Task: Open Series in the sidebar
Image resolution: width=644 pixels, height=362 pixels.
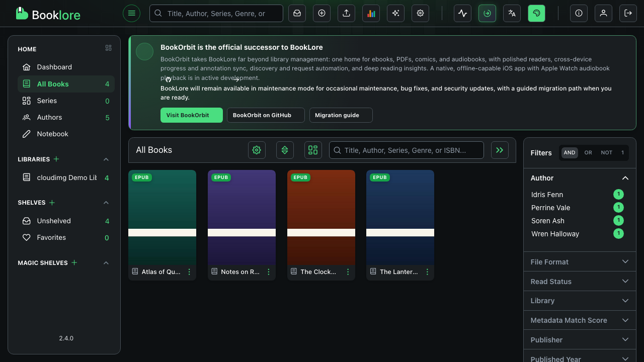Action: click(66, 101)
